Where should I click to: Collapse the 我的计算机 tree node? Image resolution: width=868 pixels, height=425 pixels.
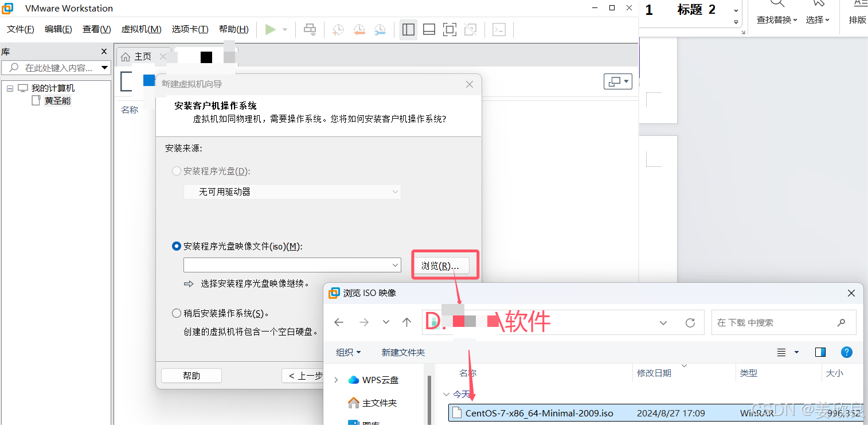coord(10,88)
